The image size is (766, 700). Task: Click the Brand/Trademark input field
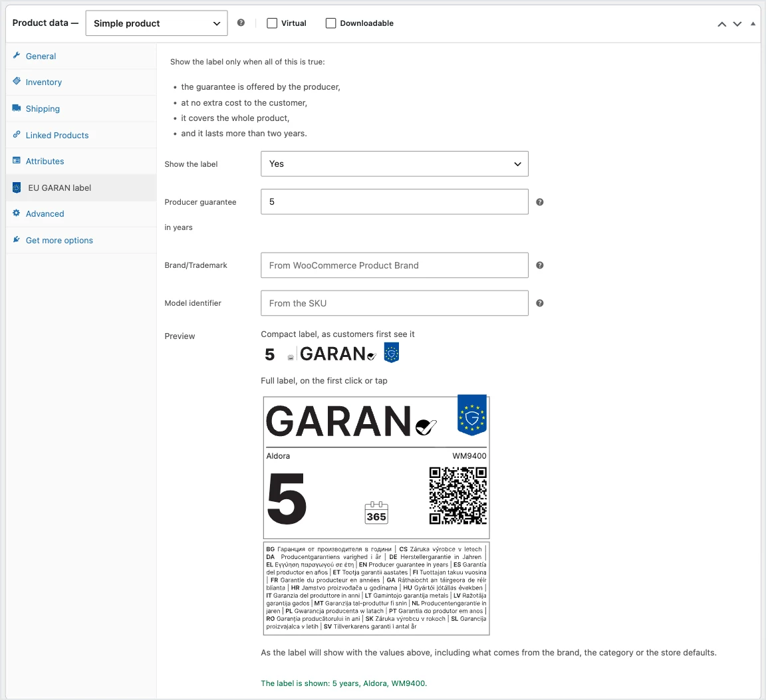click(x=394, y=265)
